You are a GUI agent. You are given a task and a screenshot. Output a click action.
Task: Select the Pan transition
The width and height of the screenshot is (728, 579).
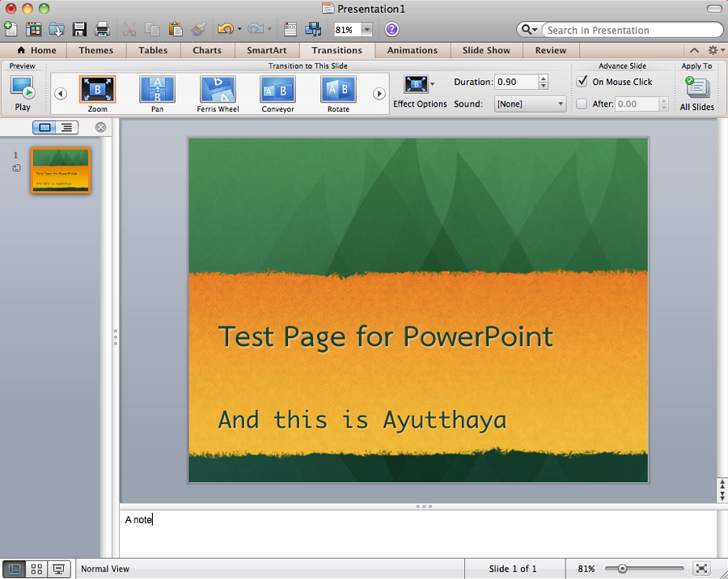click(158, 95)
